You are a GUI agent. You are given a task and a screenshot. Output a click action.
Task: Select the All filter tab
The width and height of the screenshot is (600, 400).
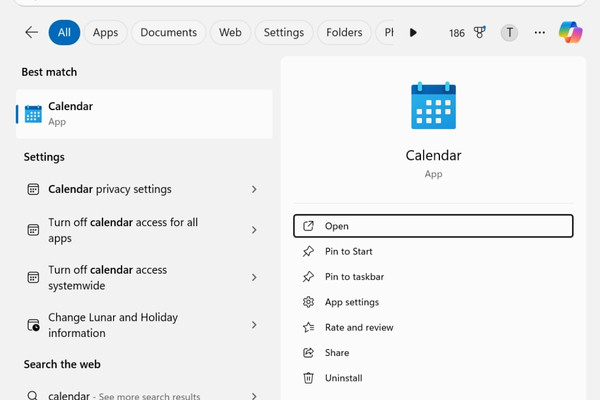[64, 33]
